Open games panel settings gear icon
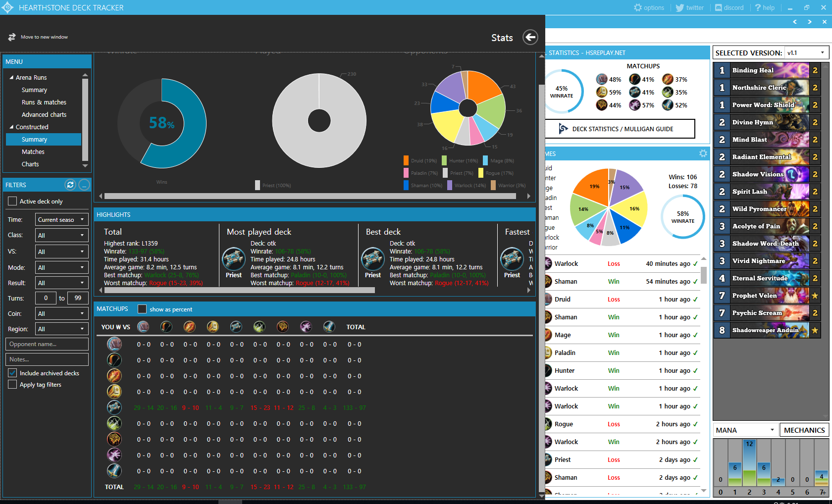The image size is (832, 504). coord(703,153)
